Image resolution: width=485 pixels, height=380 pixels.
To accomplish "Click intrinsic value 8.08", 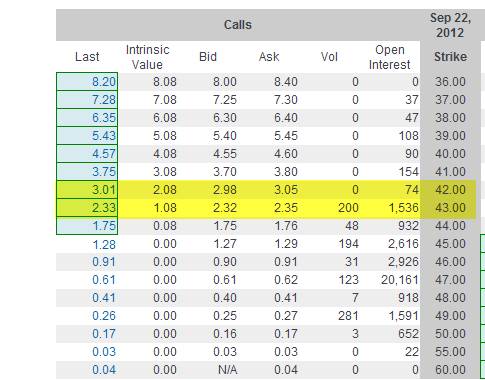I will (165, 82).
